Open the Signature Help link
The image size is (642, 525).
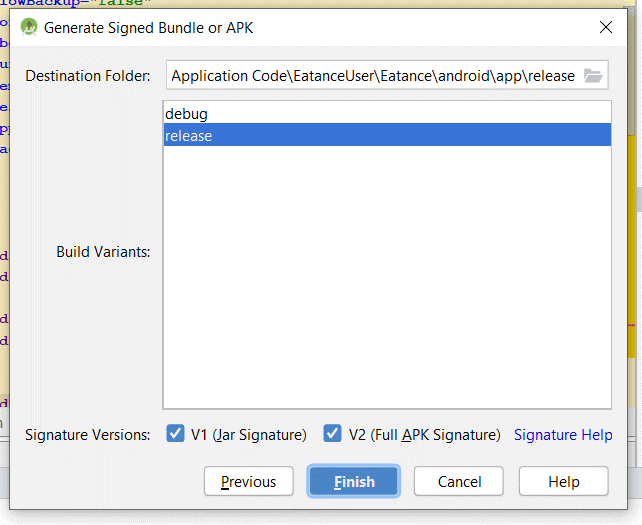pyautogui.click(x=563, y=435)
